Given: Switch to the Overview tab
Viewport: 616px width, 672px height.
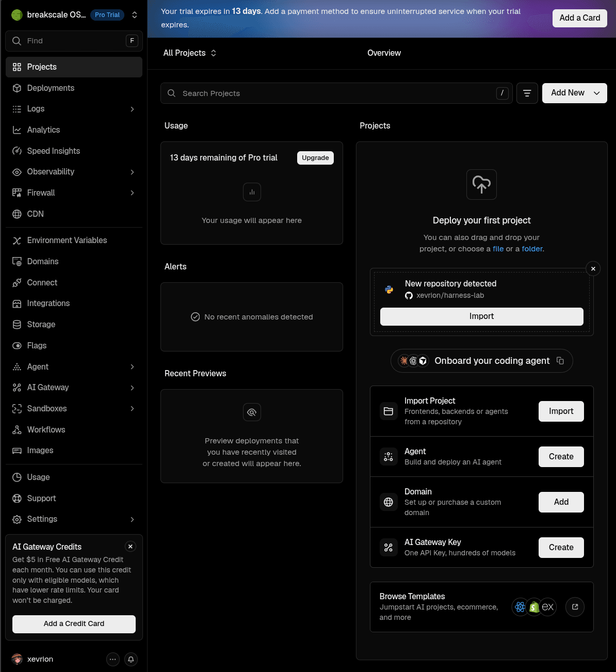Looking at the screenshot, I should coord(384,53).
